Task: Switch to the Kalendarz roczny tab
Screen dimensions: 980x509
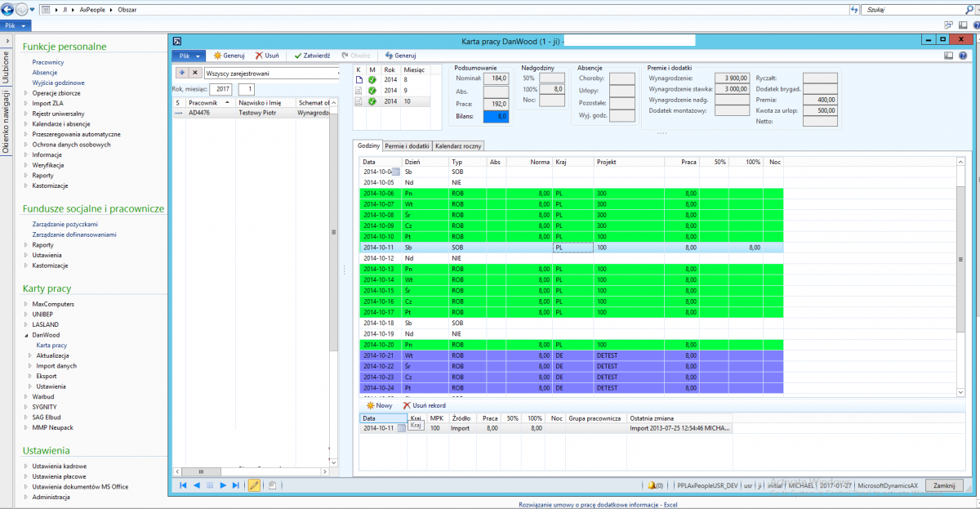Action: click(x=459, y=145)
